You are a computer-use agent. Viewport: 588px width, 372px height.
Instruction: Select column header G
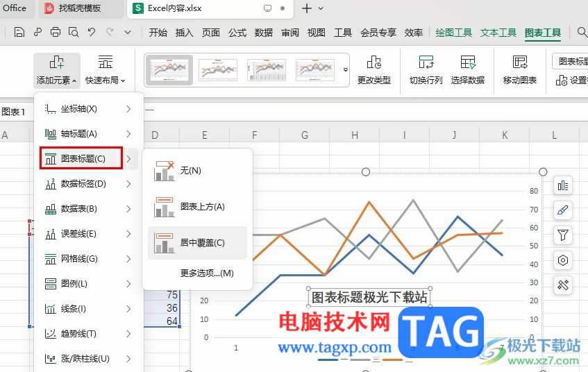coord(305,135)
